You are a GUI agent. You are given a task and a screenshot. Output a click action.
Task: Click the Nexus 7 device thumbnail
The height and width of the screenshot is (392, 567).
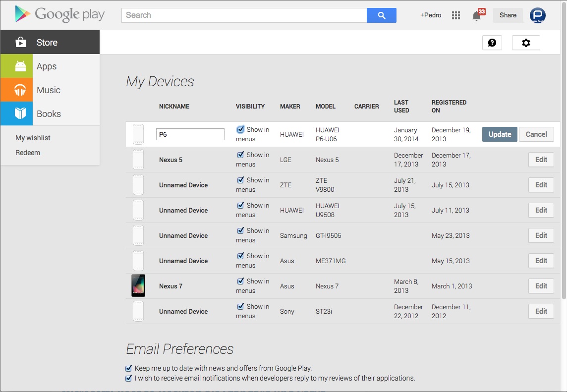click(x=138, y=285)
